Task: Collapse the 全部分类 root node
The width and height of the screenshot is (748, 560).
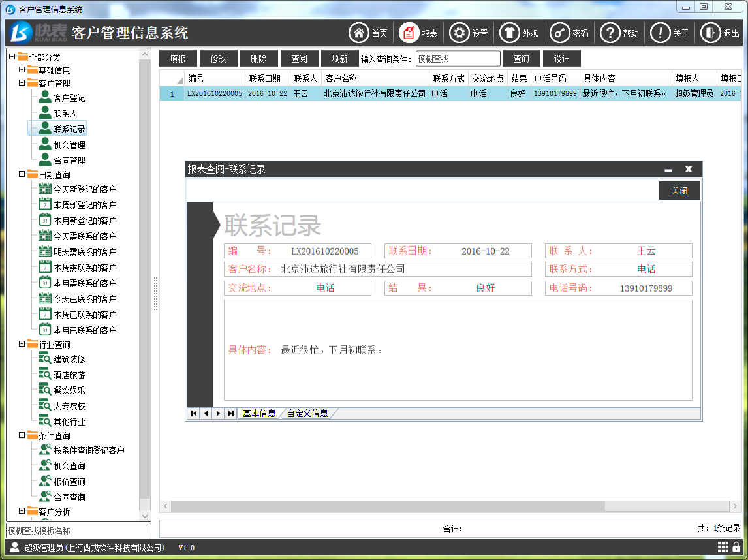Action: (12, 57)
